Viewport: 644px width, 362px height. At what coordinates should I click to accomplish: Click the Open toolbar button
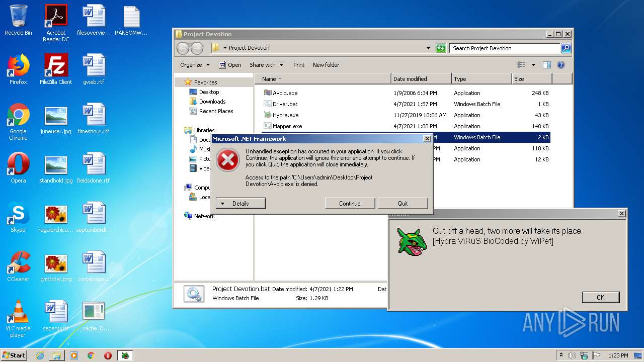[230, 65]
